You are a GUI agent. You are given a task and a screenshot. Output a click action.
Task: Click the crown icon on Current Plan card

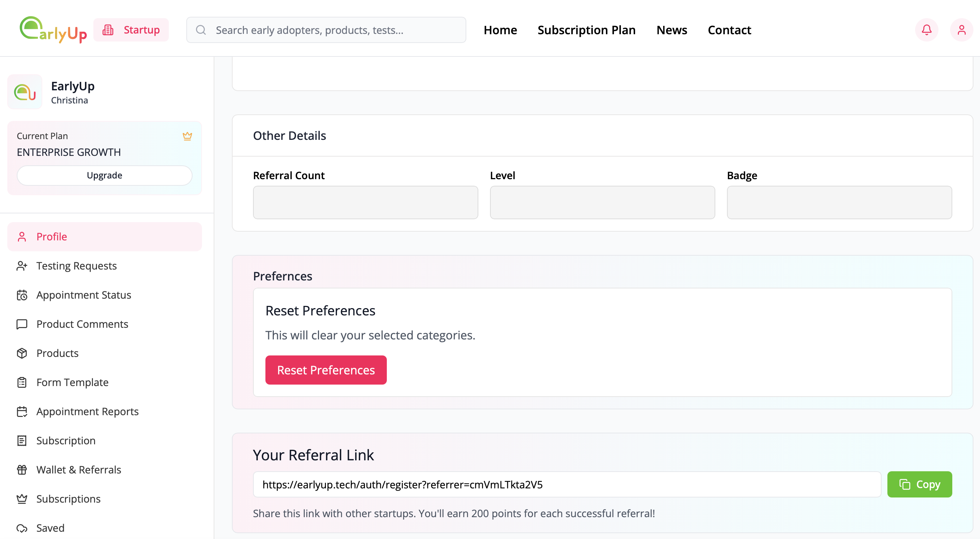click(x=187, y=136)
